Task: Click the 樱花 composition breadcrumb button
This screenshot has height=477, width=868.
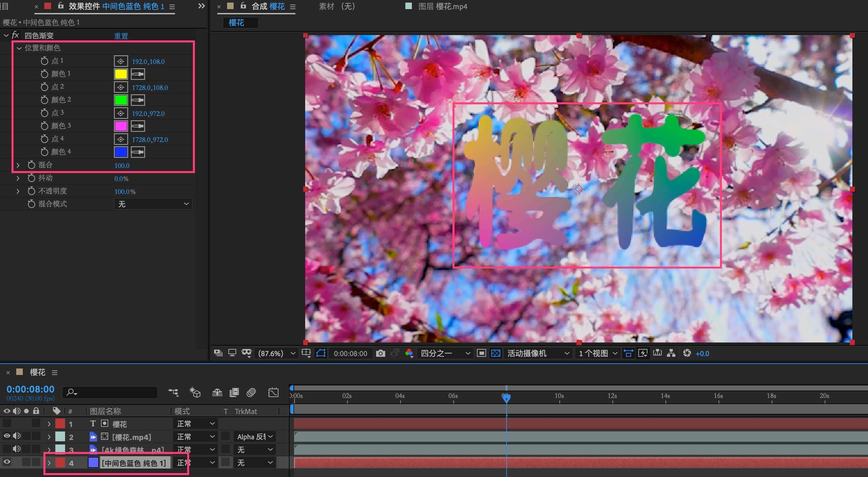Action: click(237, 22)
